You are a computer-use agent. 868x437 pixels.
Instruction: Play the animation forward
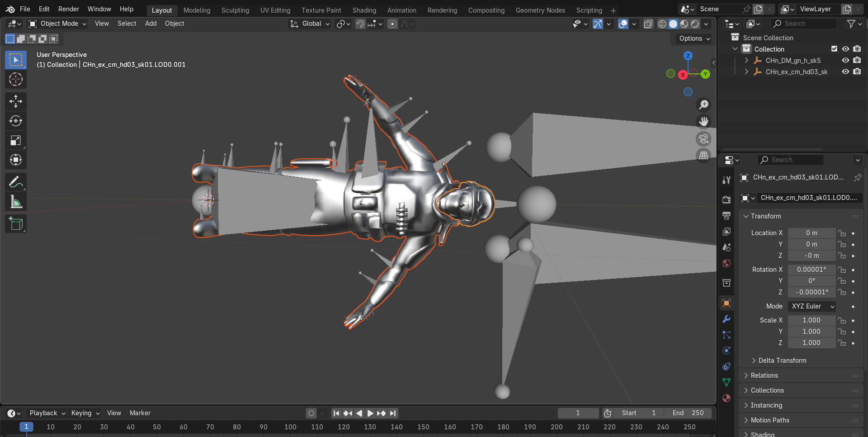[370, 413]
